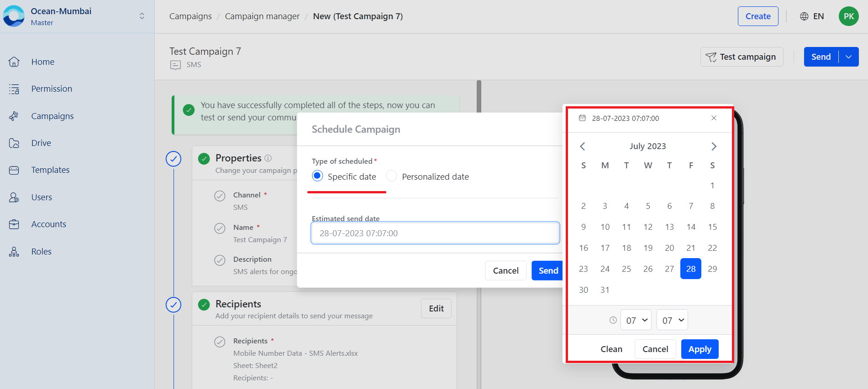This screenshot has width=868, height=389.
Task: Select July 22 in the calendar
Action: pos(712,248)
